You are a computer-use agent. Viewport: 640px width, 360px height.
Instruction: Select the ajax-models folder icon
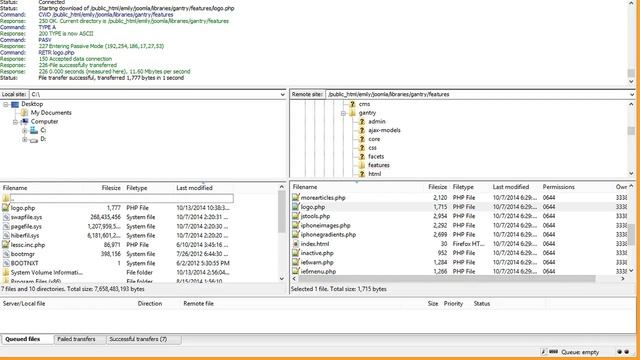pyautogui.click(x=362, y=130)
